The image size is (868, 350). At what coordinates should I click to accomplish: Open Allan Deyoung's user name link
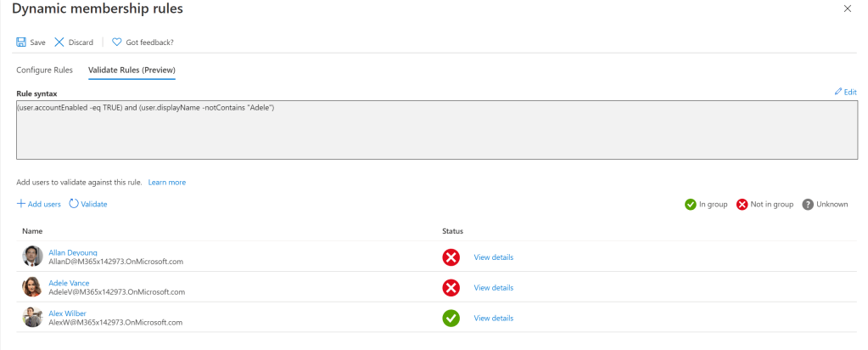pyautogui.click(x=73, y=252)
